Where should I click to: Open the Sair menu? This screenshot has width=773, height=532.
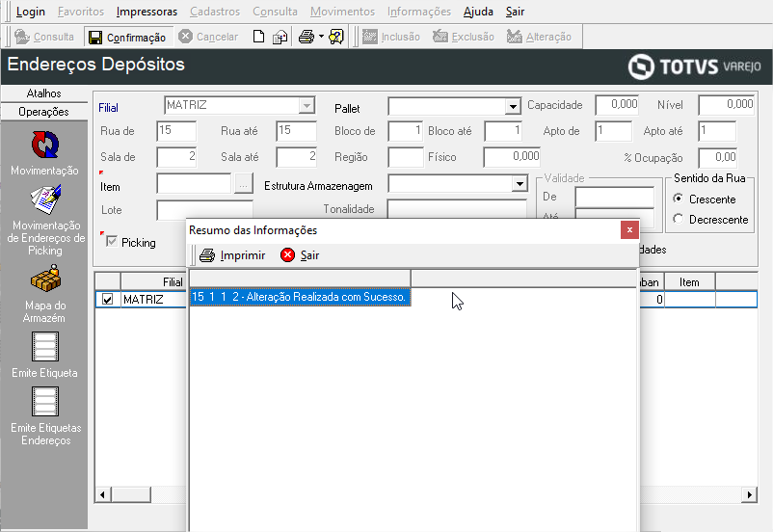pyautogui.click(x=515, y=12)
